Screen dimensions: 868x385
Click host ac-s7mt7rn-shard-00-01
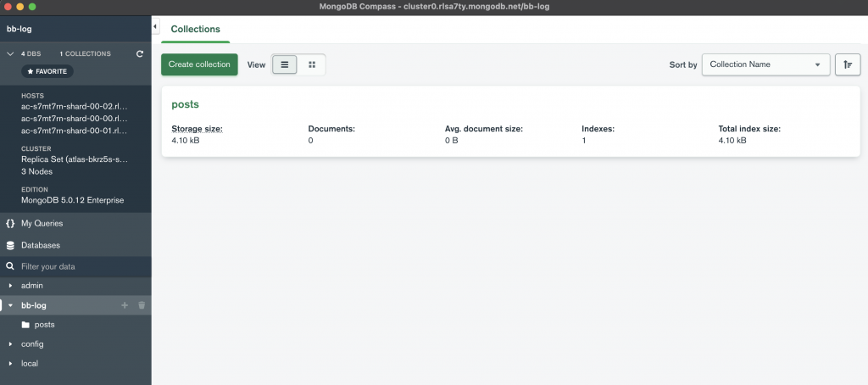pyautogui.click(x=75, y=131)
